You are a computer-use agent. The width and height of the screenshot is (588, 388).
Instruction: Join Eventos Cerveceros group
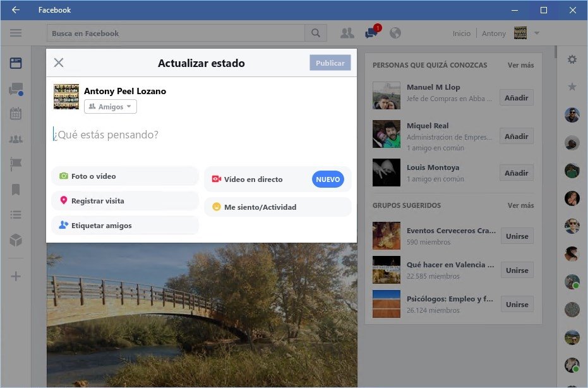tap(517, 236)
